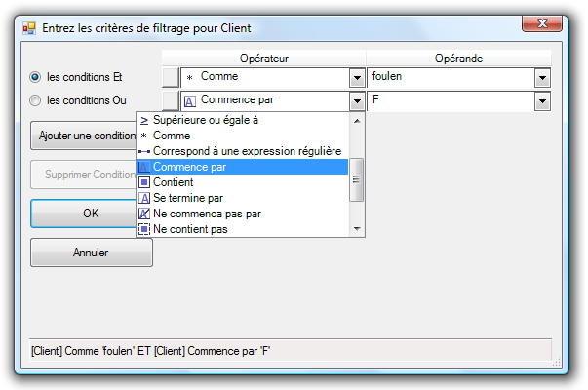Click the 'Ne contient pas' icon
588x390 pixels.
tap(144, 229)
